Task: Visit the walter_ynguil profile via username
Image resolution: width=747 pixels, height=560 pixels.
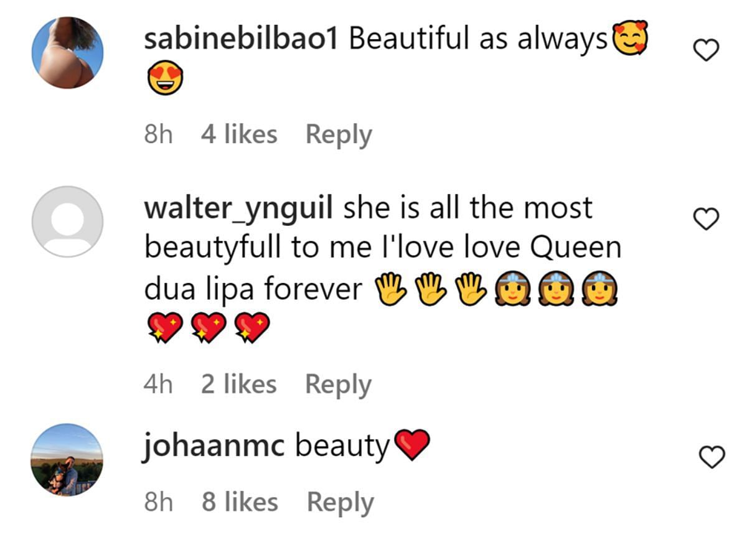Action: [238, 208]
